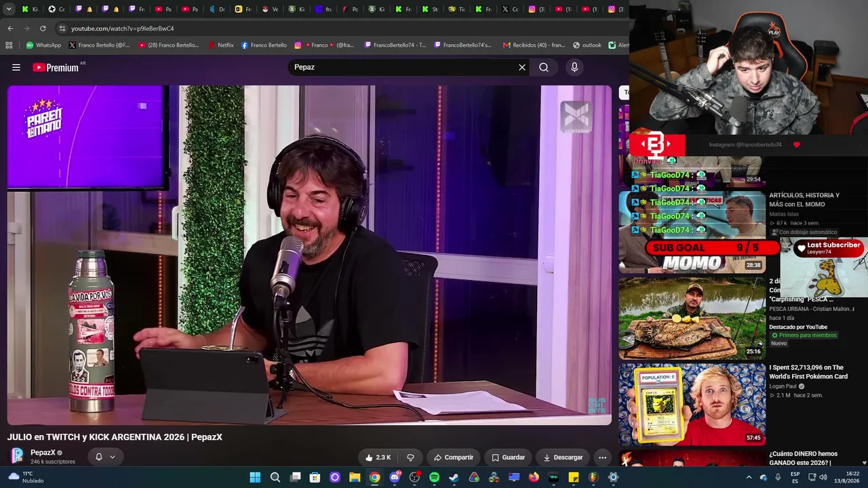Open Windows taskbar search

pyautogui.click(x=275, y=477)
